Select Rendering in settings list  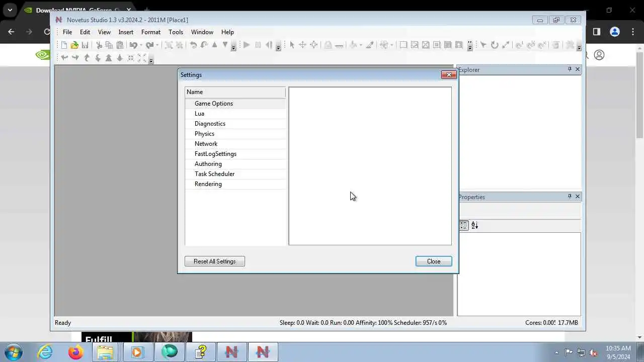pos(235,184)
